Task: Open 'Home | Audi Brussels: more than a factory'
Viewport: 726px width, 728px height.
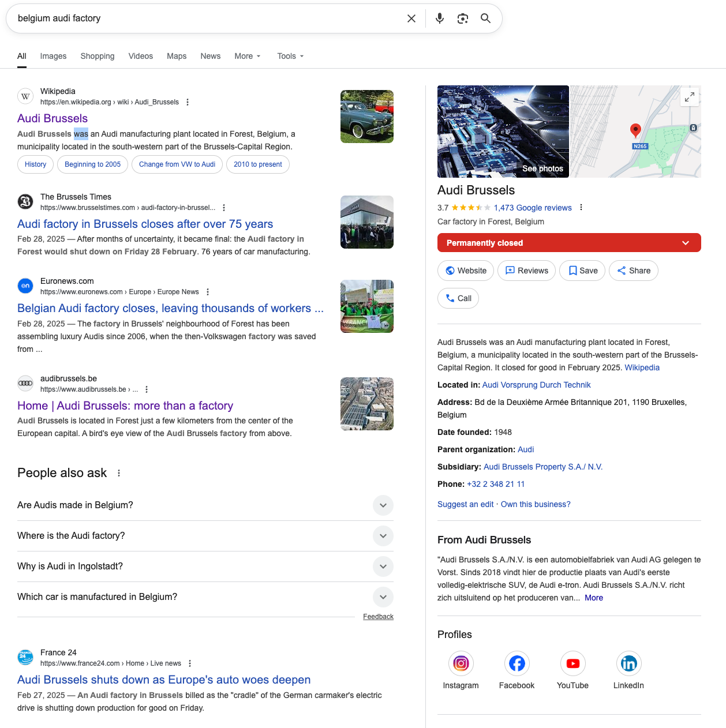Action: [125, 406]
